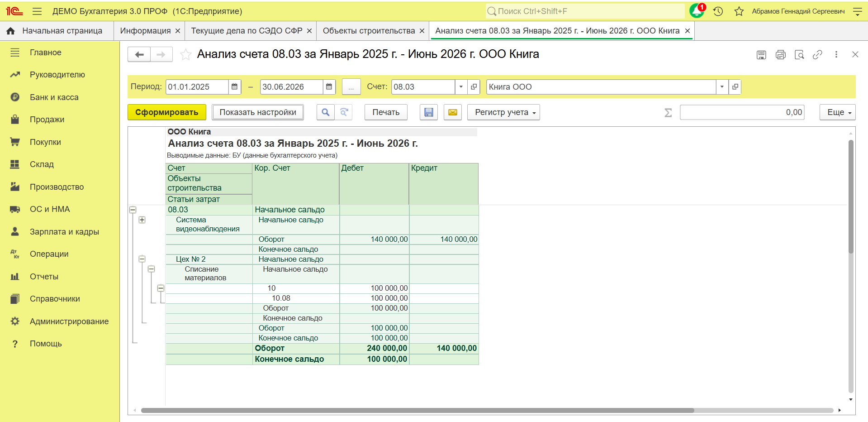Switch to Объекты строительства tab
The image size is (868, 422).
[x=369, y=31]
